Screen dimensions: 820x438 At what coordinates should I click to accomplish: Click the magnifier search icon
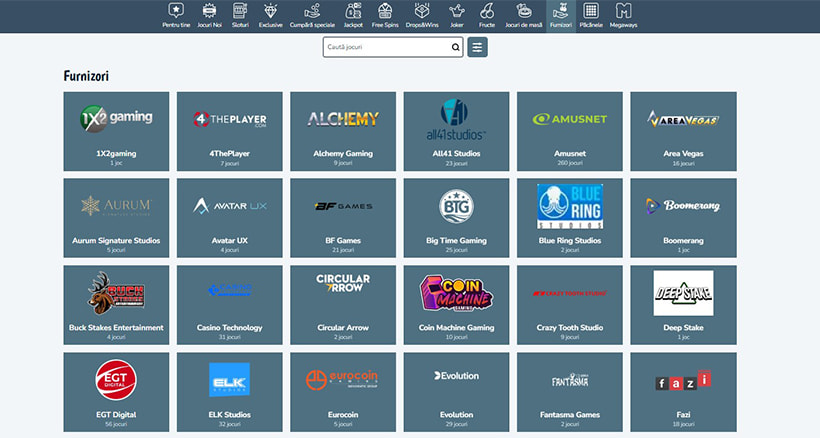pyautogui.click(x=455, y=47)
